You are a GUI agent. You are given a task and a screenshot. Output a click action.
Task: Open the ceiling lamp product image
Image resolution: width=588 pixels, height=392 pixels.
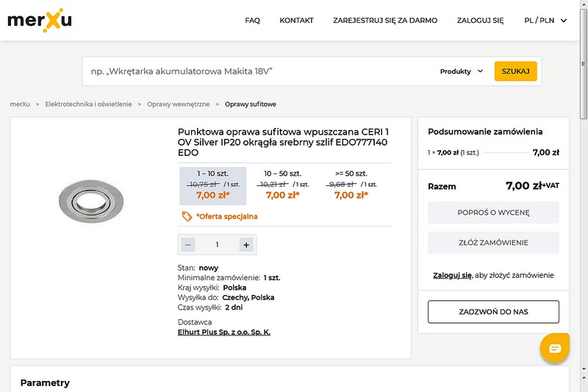pyautogui.click(x=91, y=201)
